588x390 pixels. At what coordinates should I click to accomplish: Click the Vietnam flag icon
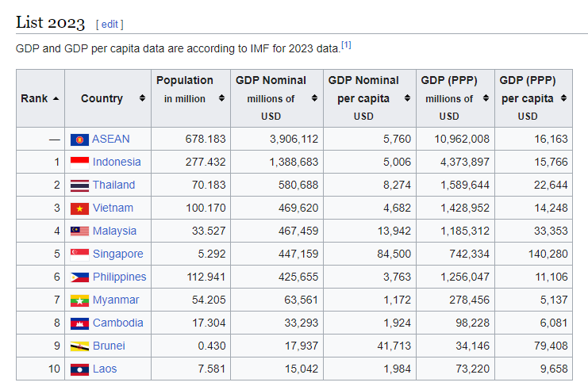(x=79, y=208)
